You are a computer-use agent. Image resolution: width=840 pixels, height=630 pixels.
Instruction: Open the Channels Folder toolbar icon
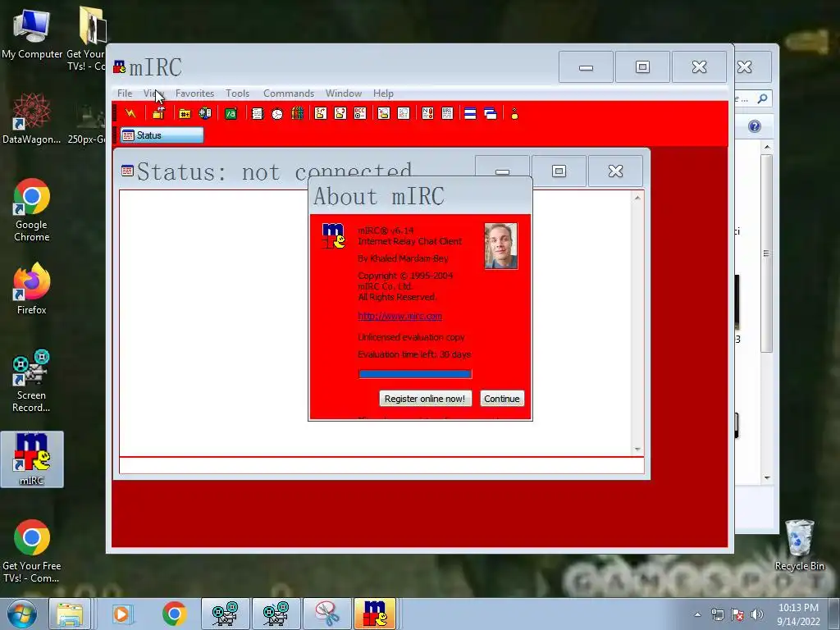tap(185, 113)
